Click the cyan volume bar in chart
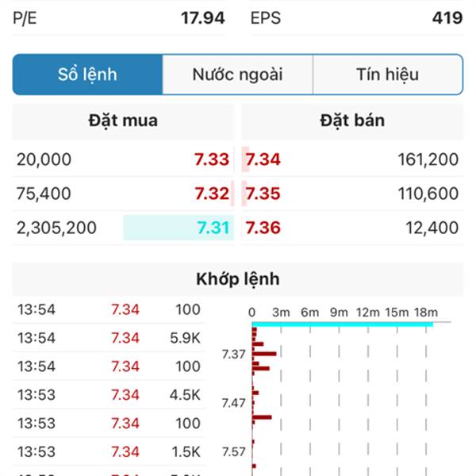Viewport: 476px width, 476px height. click(343, 324)
